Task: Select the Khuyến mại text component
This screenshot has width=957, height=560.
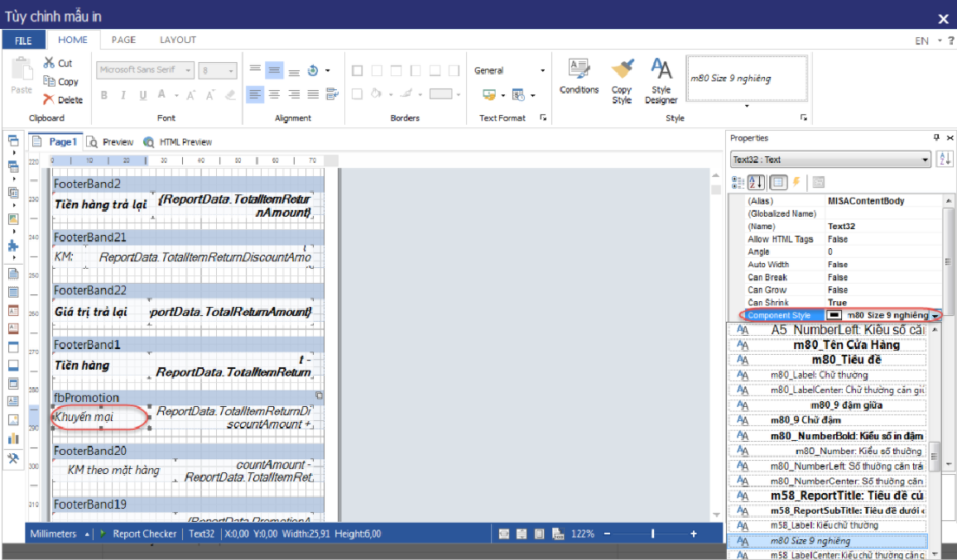Action: click(x=101, y=417)
